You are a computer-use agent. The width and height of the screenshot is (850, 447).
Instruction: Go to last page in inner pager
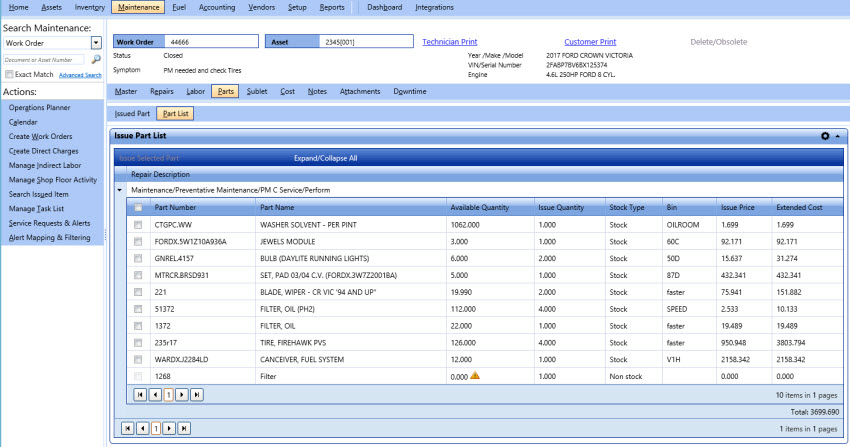point(197,394)
